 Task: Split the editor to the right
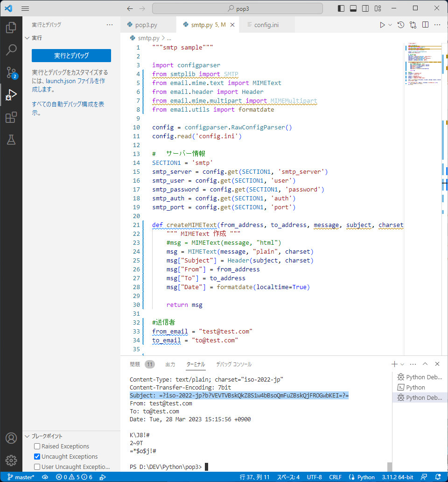tap(425, 25)
